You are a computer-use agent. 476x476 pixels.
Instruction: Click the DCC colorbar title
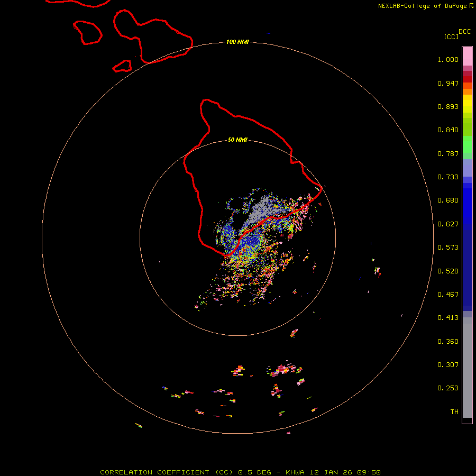coord(465,32)
